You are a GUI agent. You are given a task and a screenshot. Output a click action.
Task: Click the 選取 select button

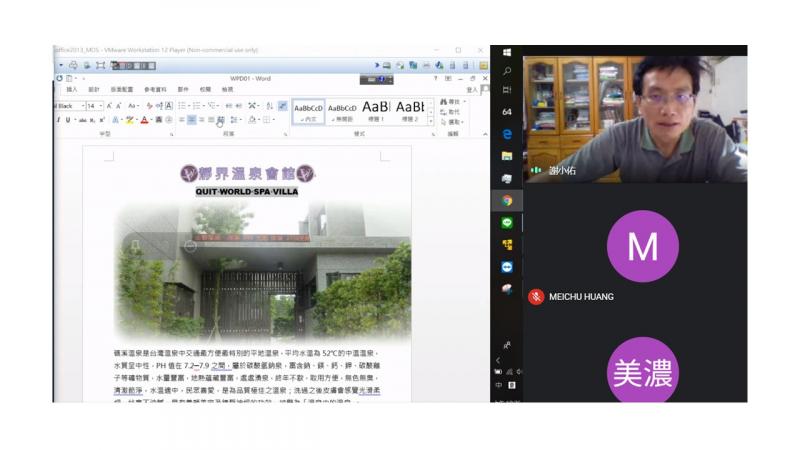(452, 122)
